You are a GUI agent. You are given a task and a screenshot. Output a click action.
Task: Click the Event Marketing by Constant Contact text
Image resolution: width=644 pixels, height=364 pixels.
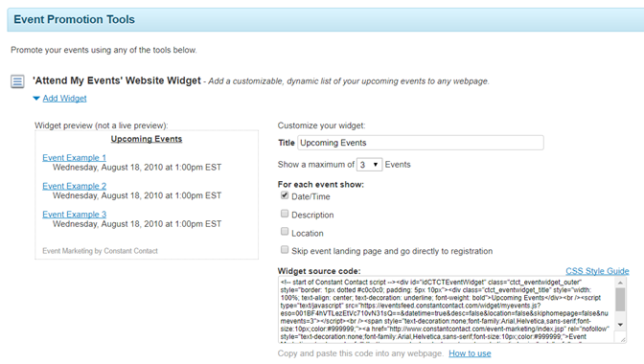[100, 251]
